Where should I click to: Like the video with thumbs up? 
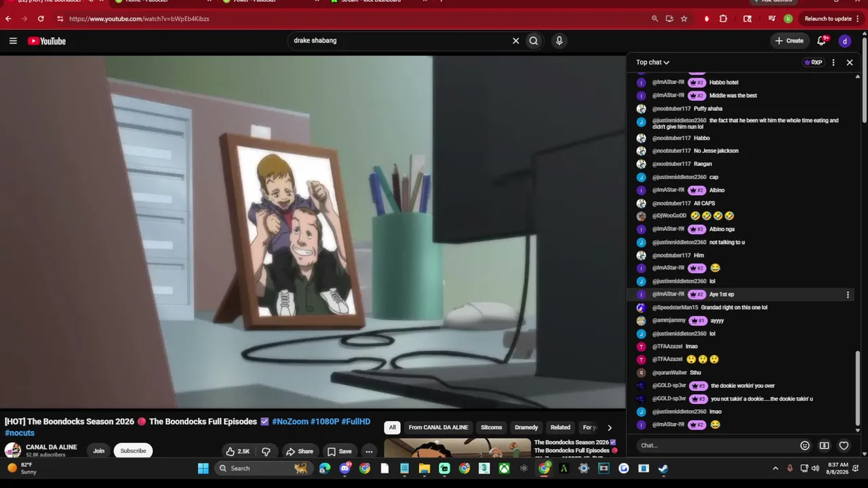point(238,451)
